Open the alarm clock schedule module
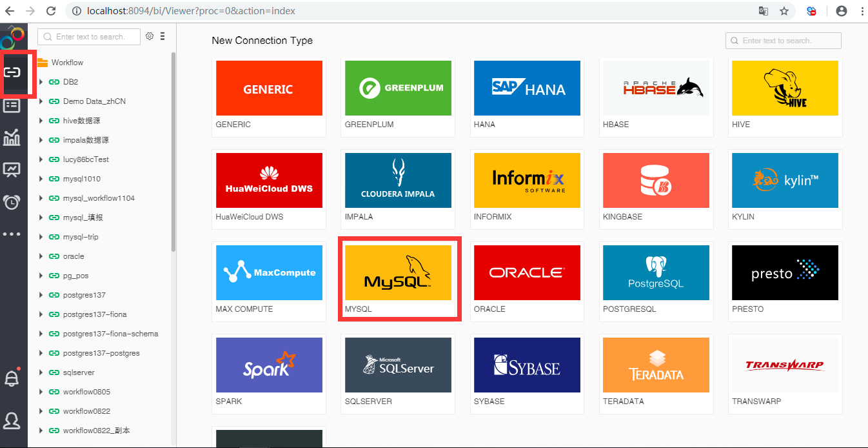 point(12,202)
